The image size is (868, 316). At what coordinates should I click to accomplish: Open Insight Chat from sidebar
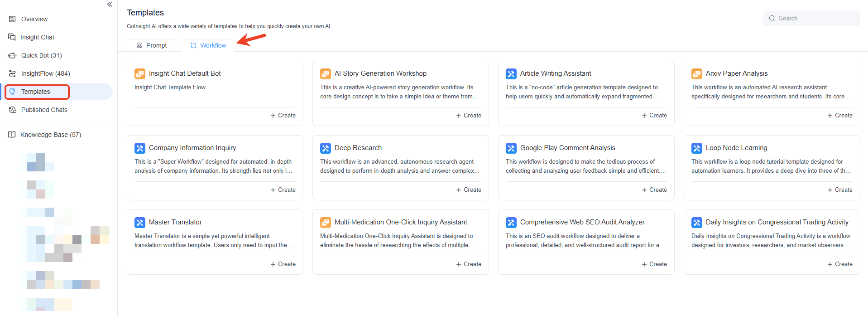coord(37,37)
